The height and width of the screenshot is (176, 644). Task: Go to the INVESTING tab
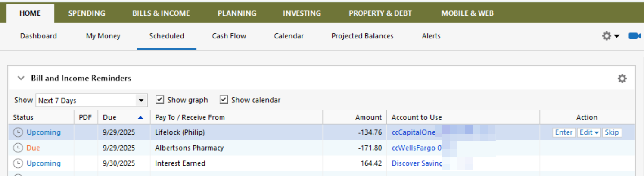[302, 13]
